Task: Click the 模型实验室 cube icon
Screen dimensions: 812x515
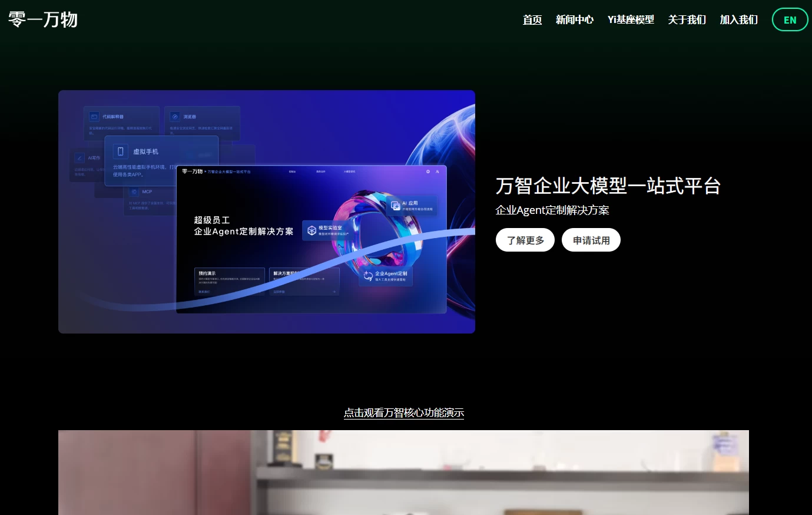Action: (x=311, y=230)
